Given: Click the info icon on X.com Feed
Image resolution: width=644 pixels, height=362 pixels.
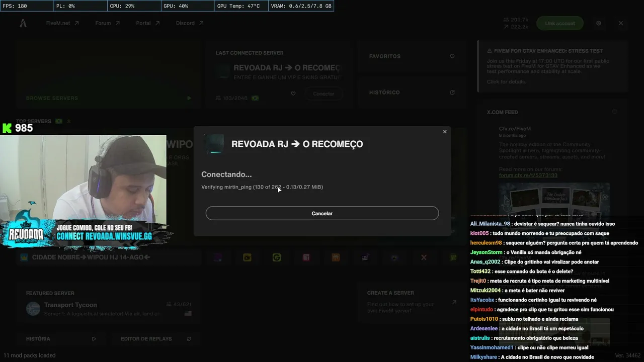Looking at the screenshot, I should [x=614, y=112].
